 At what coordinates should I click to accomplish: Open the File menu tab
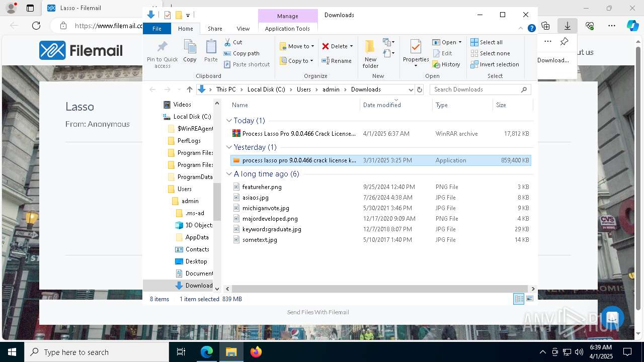click(157, 29)
